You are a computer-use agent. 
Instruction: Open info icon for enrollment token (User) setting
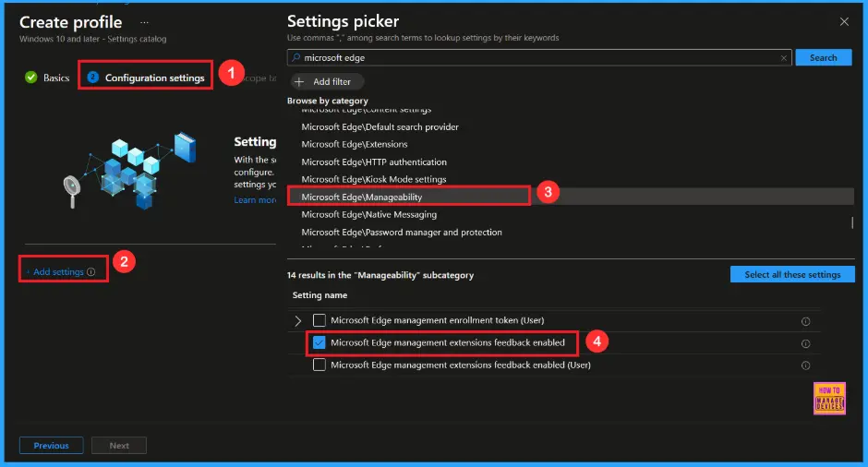click(x=806, y=321)
